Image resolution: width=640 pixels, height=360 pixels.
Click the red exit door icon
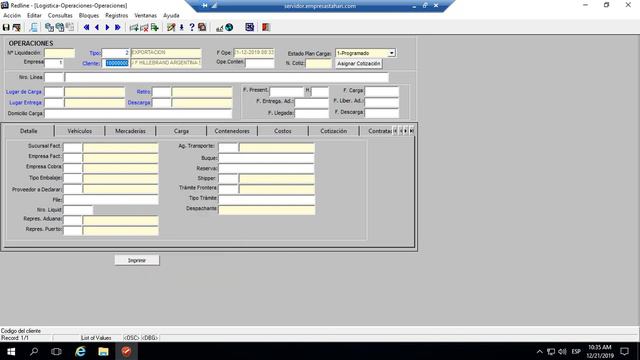point(266,27)
